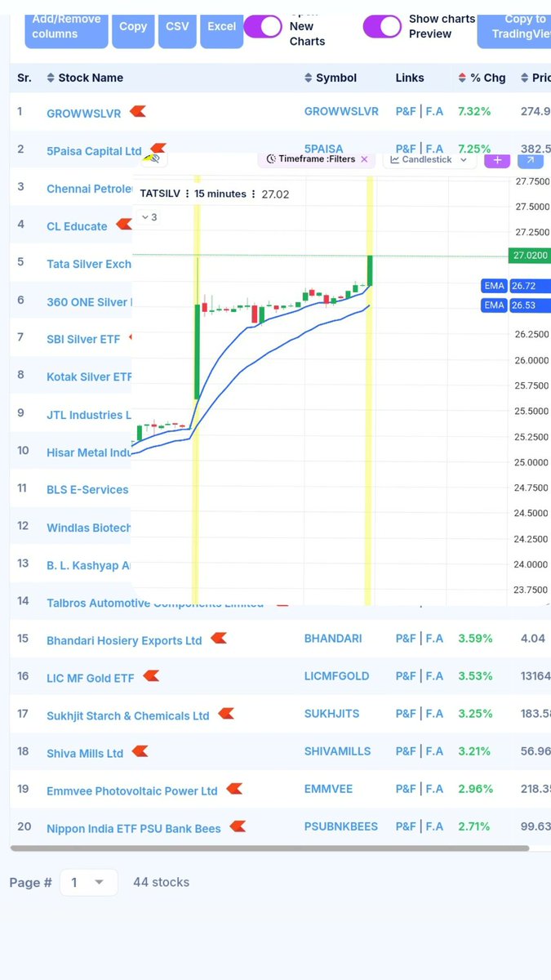Screen dimensions: 551x980
Task: Click LIC MF Gold ETF stock name
Action: [x=91, y=678]
